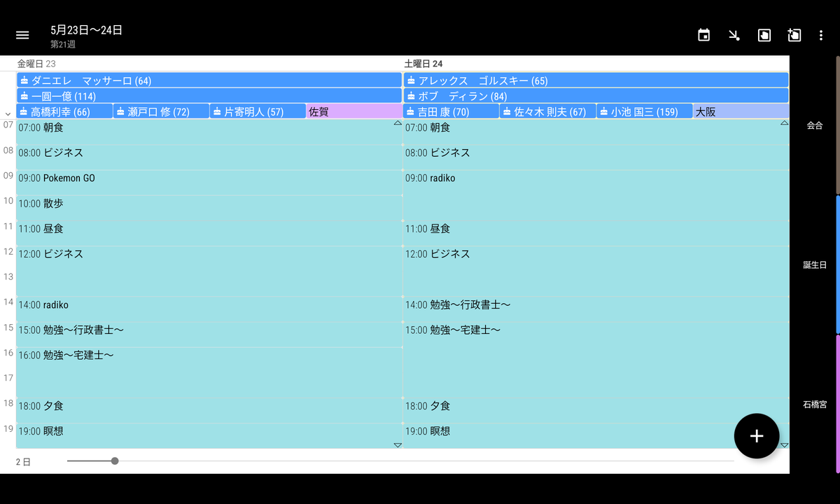Tap the hand selection mode icon
The width and height of the screenshot is (840, 504).
click(764, 35)
